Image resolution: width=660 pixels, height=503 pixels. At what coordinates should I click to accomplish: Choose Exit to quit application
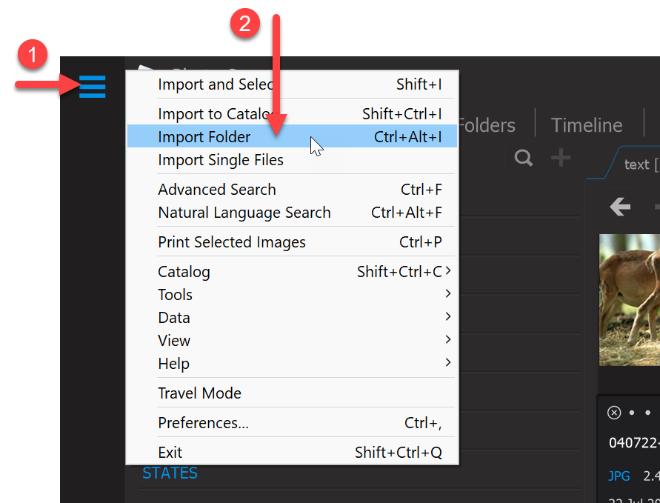point(292,452)
